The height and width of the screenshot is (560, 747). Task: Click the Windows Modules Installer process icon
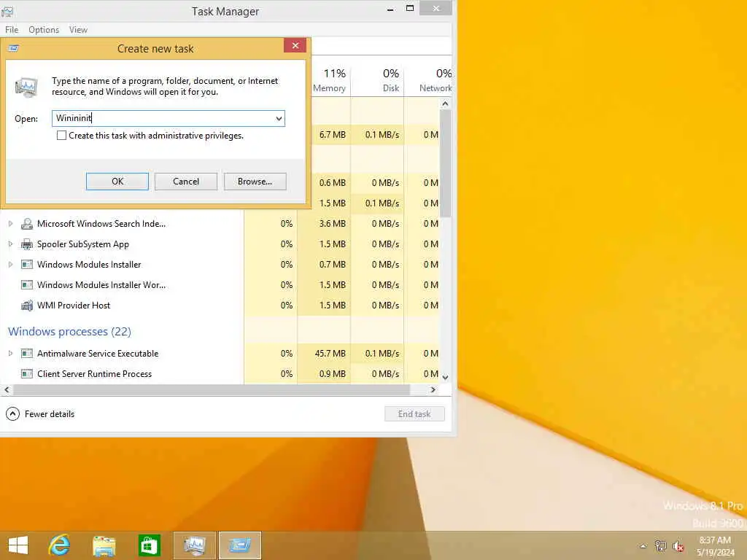click(27, 265)
